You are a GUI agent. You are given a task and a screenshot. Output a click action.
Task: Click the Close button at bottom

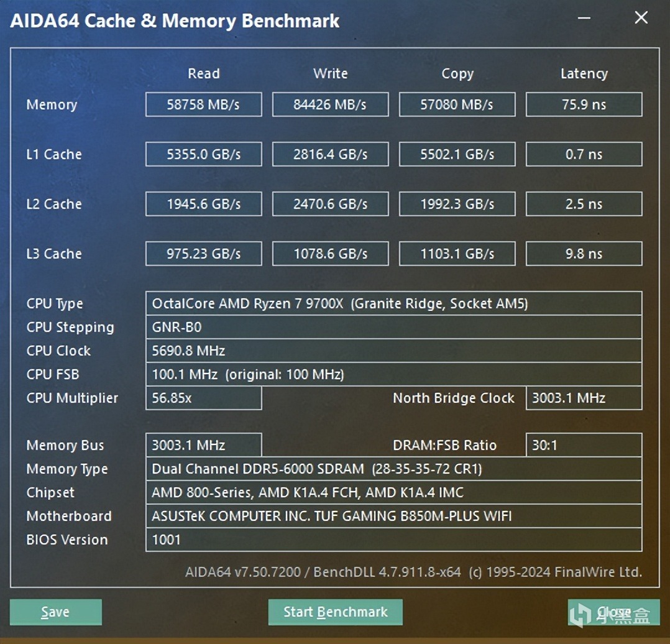pos(613,612)
